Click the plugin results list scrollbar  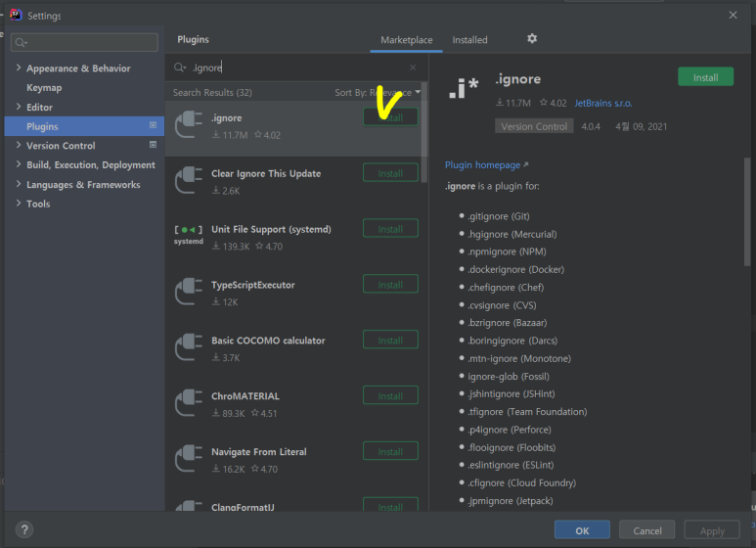pyautogui.click(x=424, y=133)
